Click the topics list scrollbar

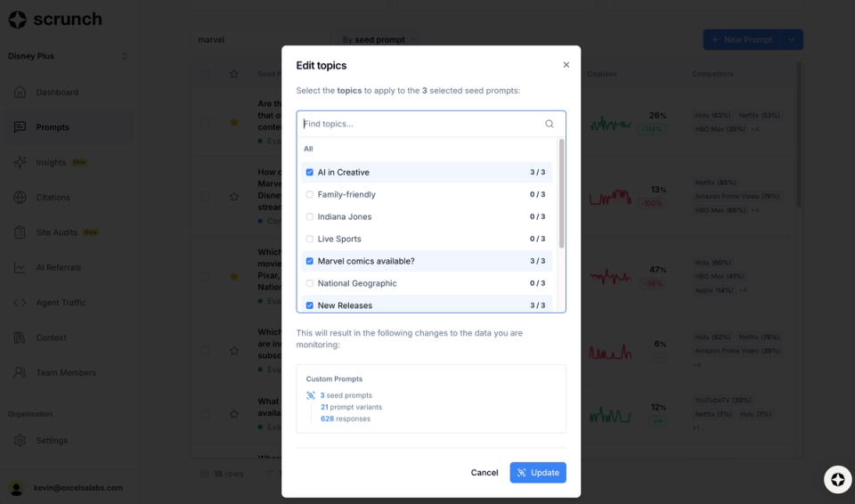(x=561, y=193)
